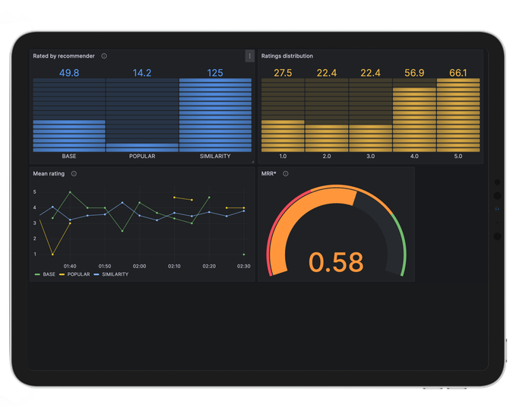Open the MRR* panel title menu
Screen dimensions: 532x418
tap(269, 174)
